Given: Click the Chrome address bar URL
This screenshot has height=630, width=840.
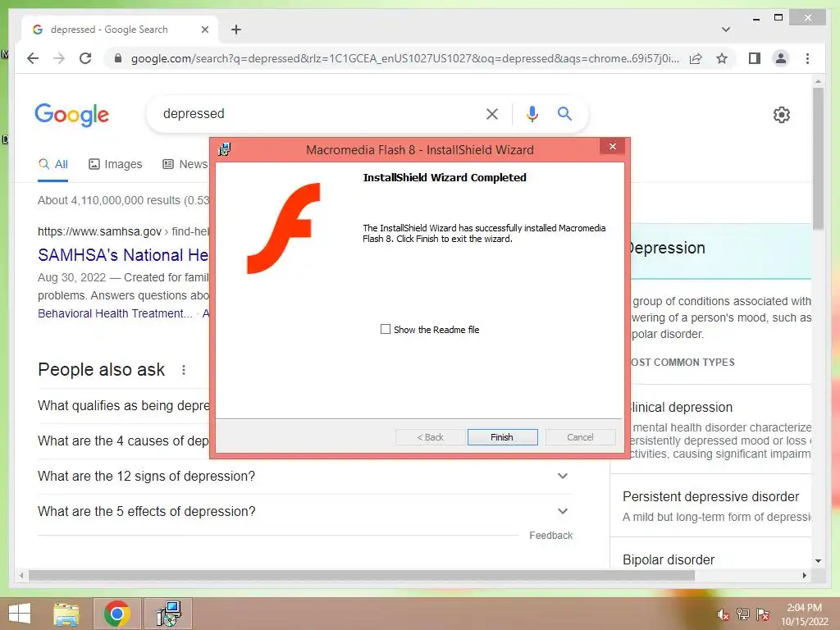Looking at the screenshot, I should click(405, 58).
